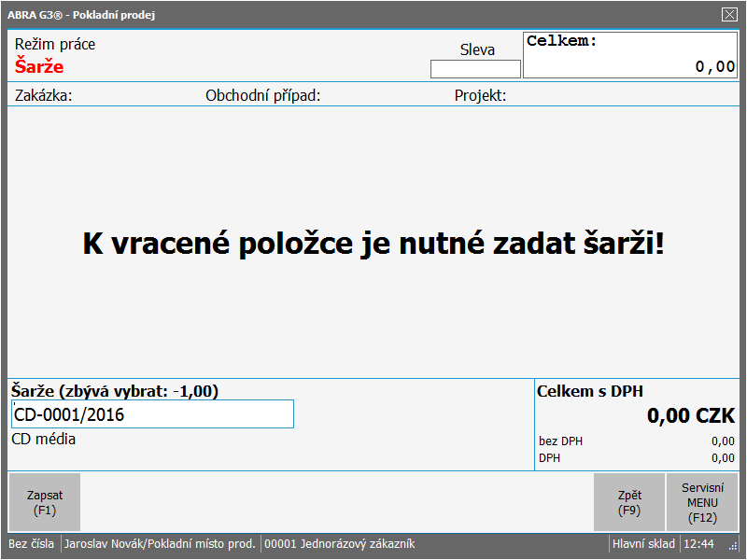Click the red Šarže work mode text
This screenshot has width=747, height=560.
39,67
